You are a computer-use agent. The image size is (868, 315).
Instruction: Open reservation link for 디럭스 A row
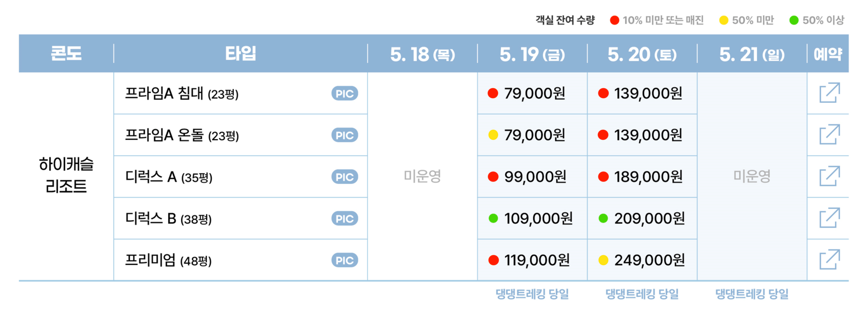tap(830, 176)
